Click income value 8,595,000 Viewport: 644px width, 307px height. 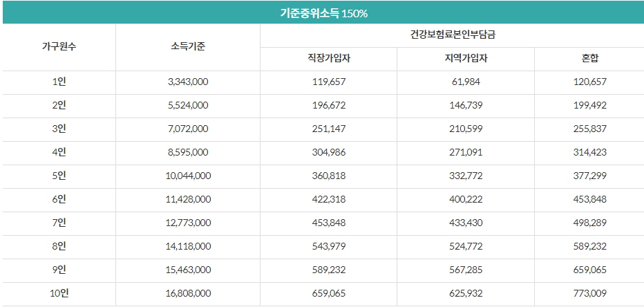pyautogui.click(x=188, y=152)
